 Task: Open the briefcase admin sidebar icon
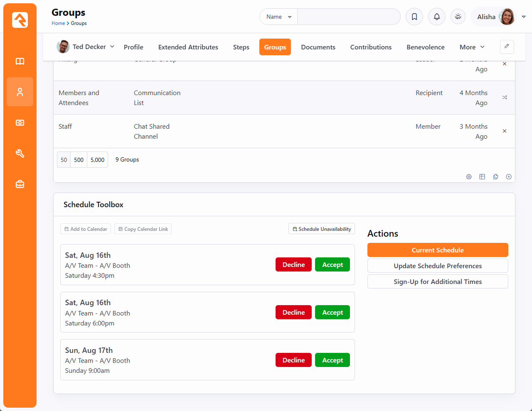click(20, 184)
